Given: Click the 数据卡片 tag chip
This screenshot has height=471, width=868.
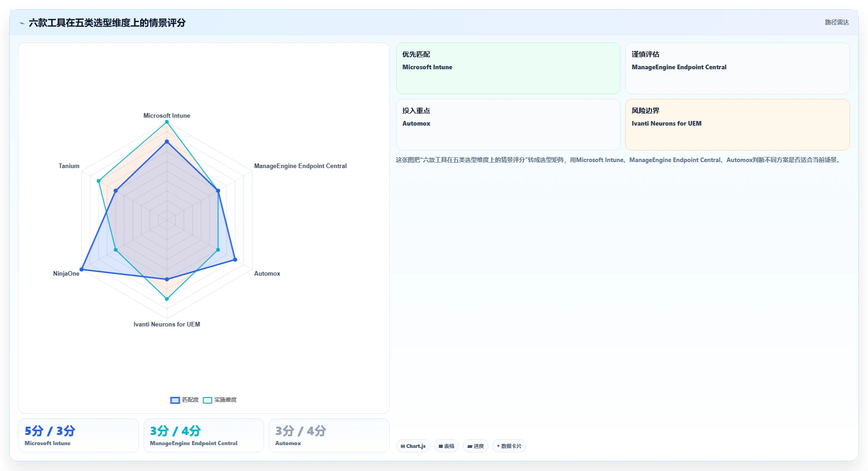Looking at the screenshot, I should [x=509, y=446].
